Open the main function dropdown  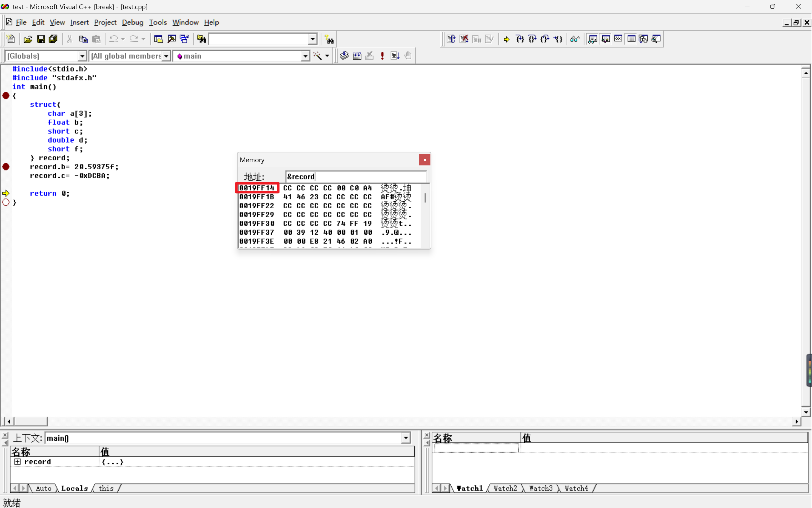click(305, 56)
